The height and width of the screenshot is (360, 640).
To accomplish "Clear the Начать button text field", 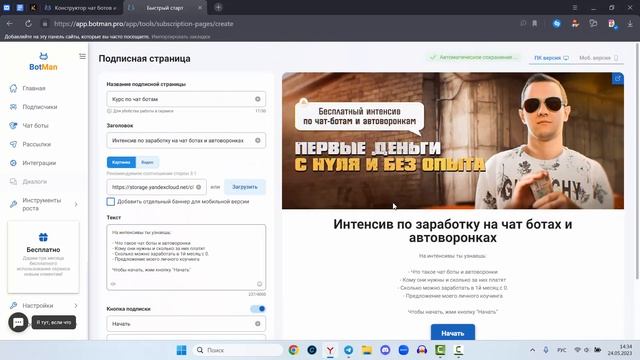I will pos(258,324).
